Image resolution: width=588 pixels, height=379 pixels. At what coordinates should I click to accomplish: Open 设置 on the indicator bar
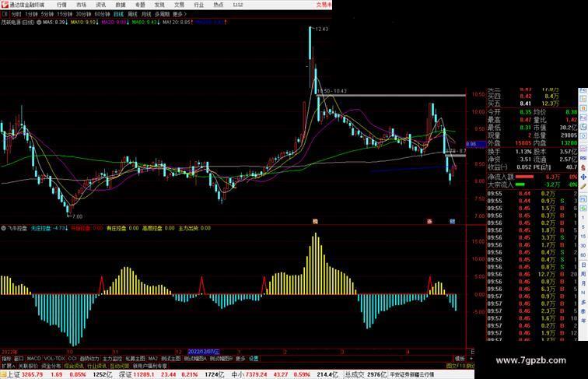pos(254,359)
